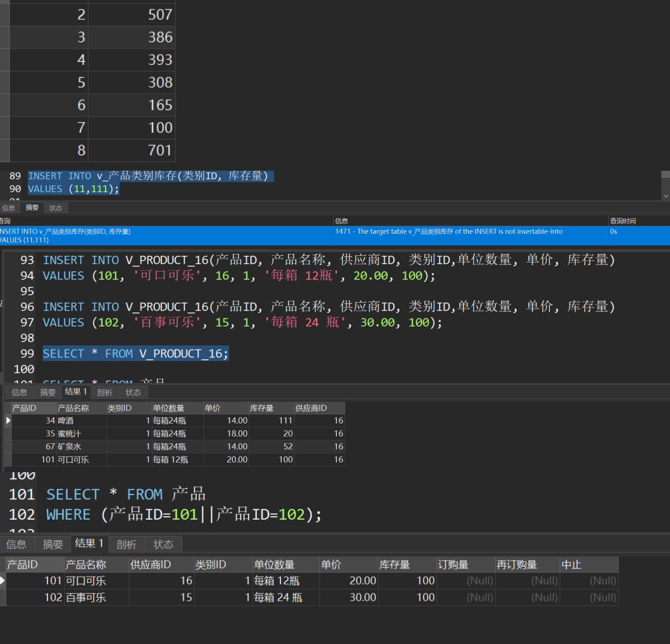The image size is (670, 644).
Task: Click the '701' cell in the top grid
Action: point(131,151)
